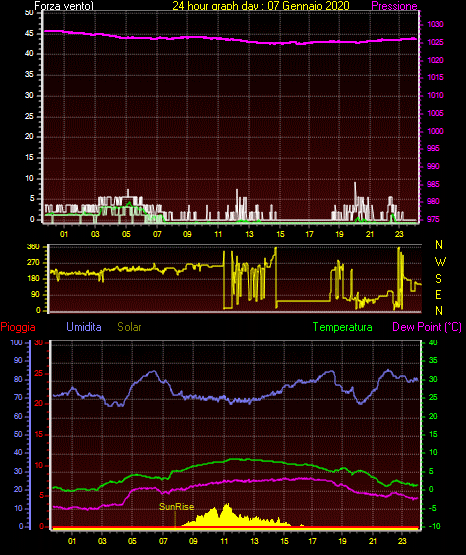Click the 1000 pressure axis value
This screenshot has width=466, height=555.
[x=435, y=131]
